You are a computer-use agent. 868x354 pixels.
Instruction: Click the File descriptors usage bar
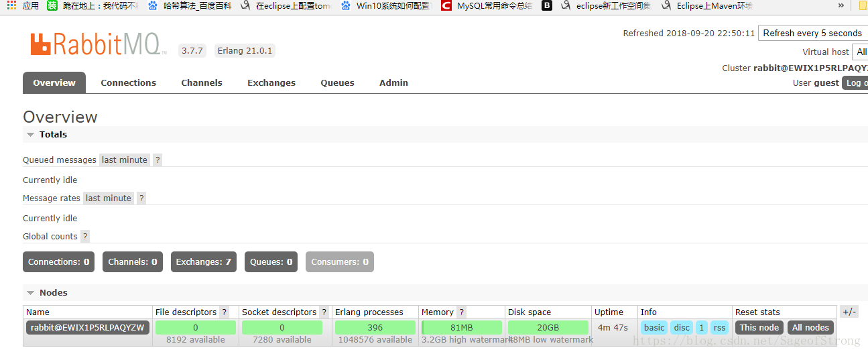coord(196,327)
